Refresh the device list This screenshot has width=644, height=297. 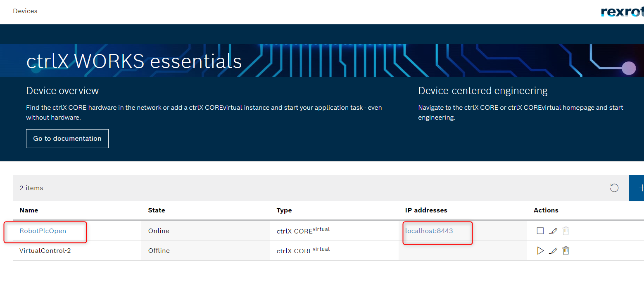614,188
